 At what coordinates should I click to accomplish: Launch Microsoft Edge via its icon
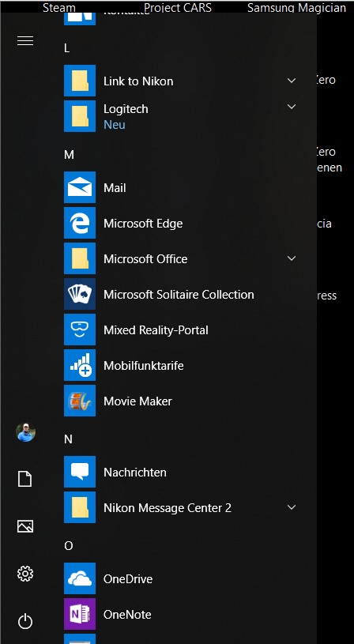coord(80,223)
